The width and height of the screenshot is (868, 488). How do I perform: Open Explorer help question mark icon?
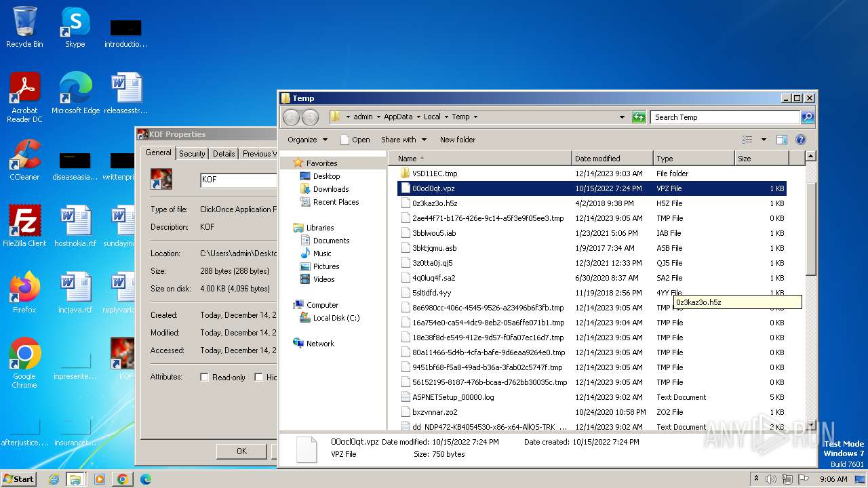[x=800, y=140]
